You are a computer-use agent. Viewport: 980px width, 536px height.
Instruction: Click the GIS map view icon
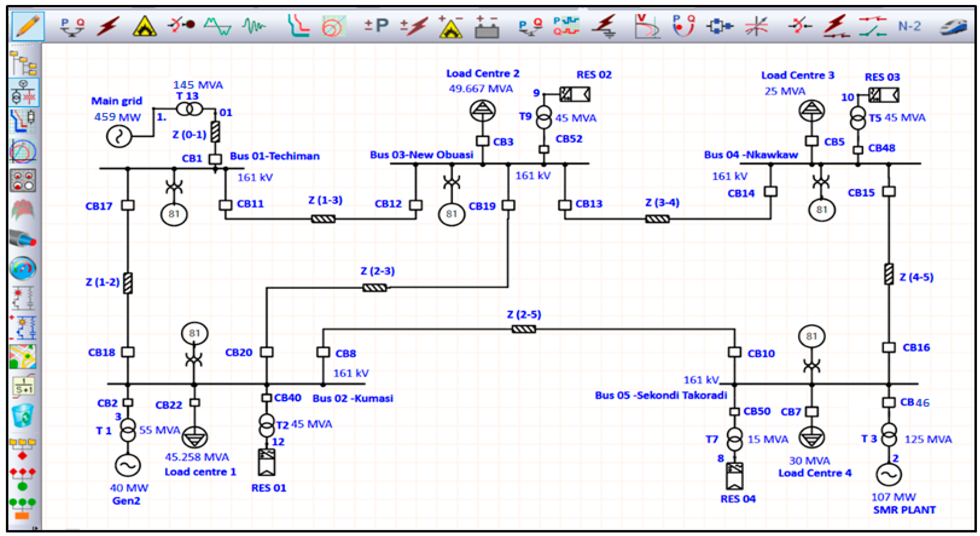23,356
